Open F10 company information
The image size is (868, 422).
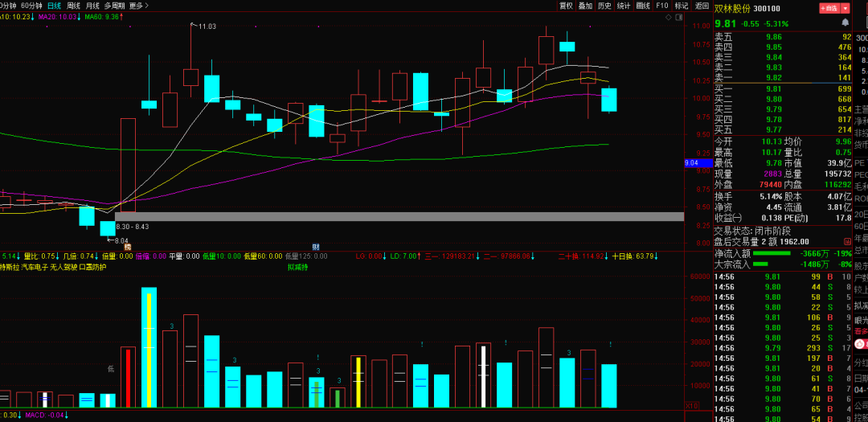pos(662,6)
